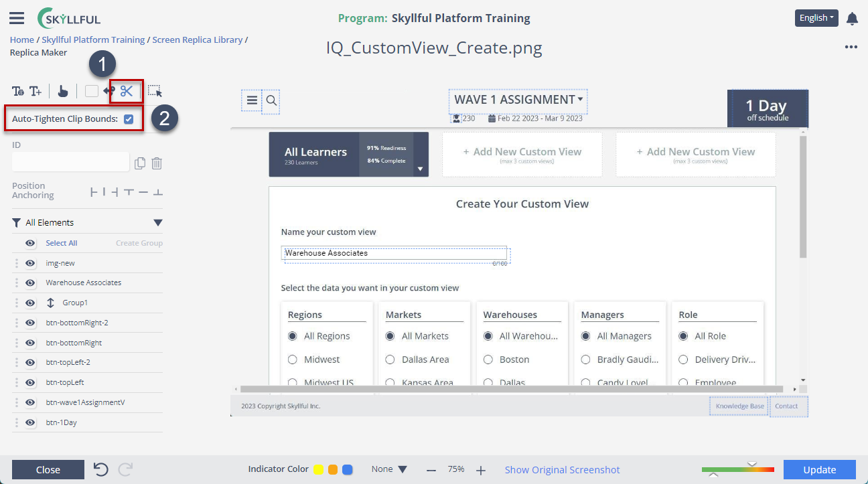Anchor position to horizontal center
868x484 pixels.
pyautogui.click(x=105, y=192)
